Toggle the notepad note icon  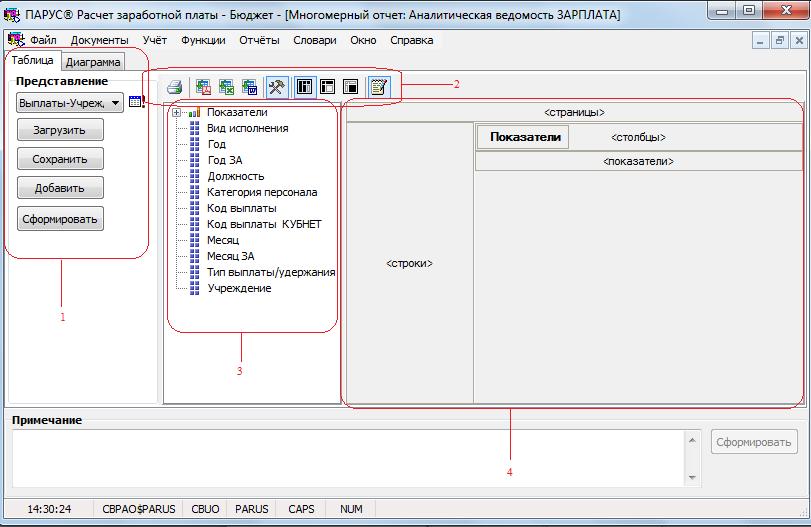click(x=379, y=87)
